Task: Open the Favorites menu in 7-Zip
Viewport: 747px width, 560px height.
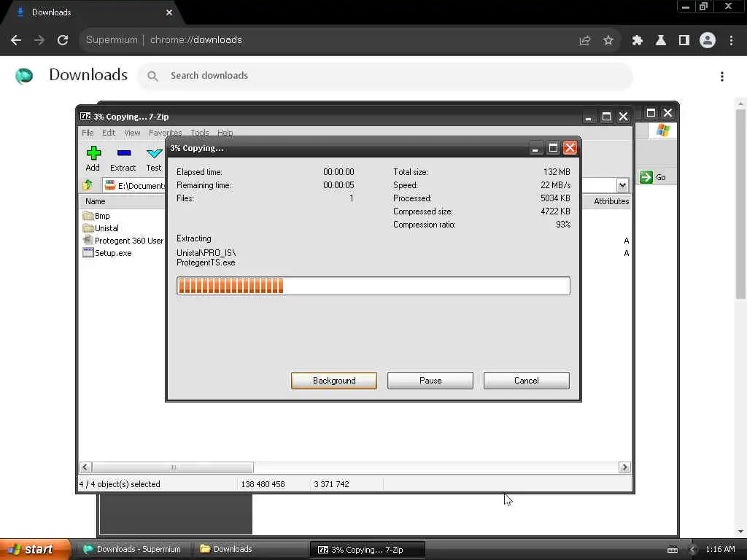Action: (165, 133)
